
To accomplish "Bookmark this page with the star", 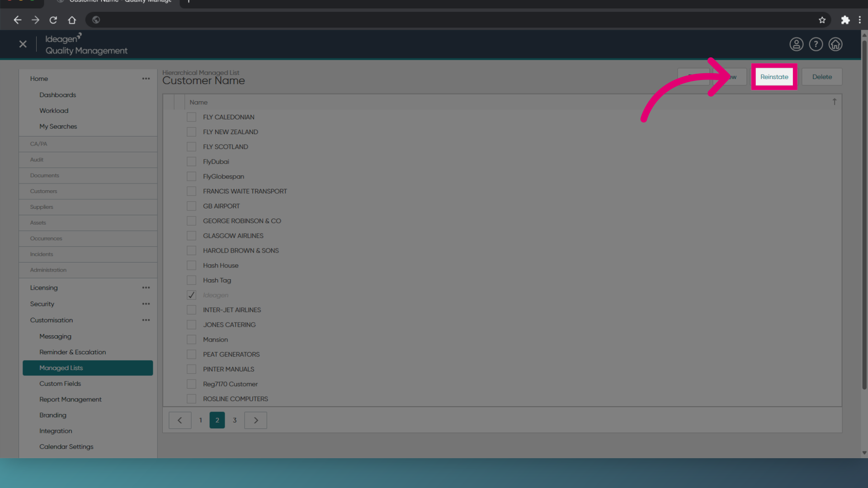I will (x=822, y=20).
